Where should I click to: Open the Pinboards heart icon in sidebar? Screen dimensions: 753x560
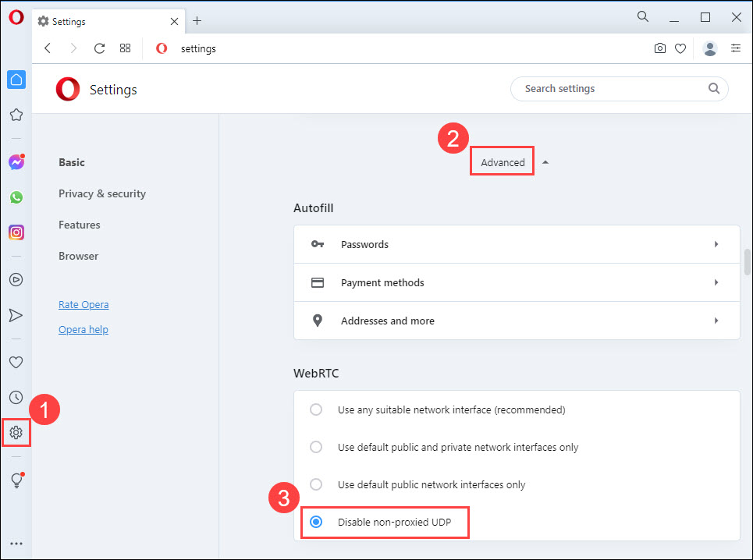point(16,363)
